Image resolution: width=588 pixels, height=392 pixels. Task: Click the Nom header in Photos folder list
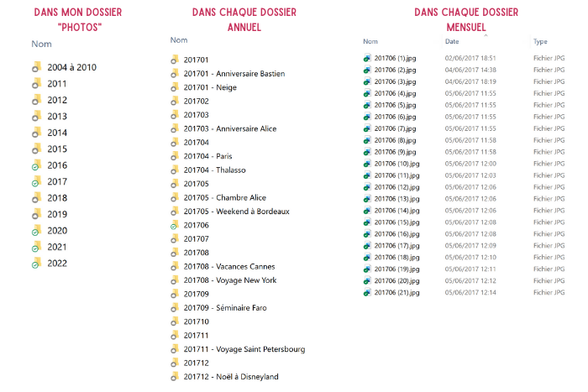tap(41, 44)
